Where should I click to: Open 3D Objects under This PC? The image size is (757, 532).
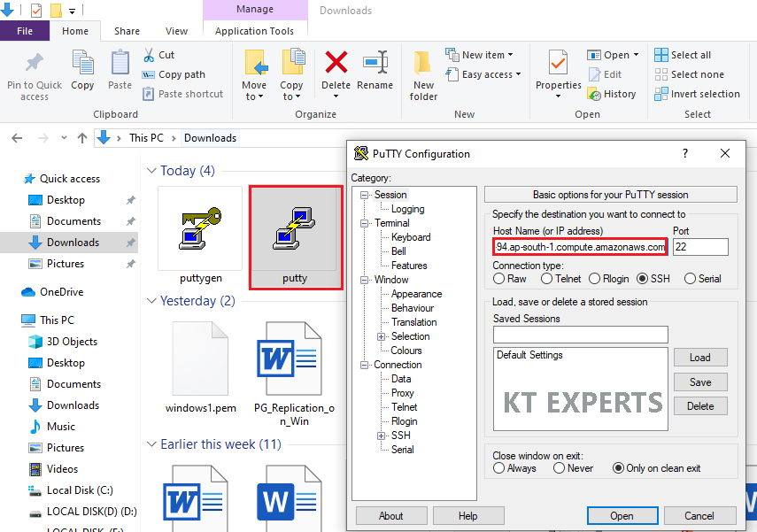click(72, 342)
